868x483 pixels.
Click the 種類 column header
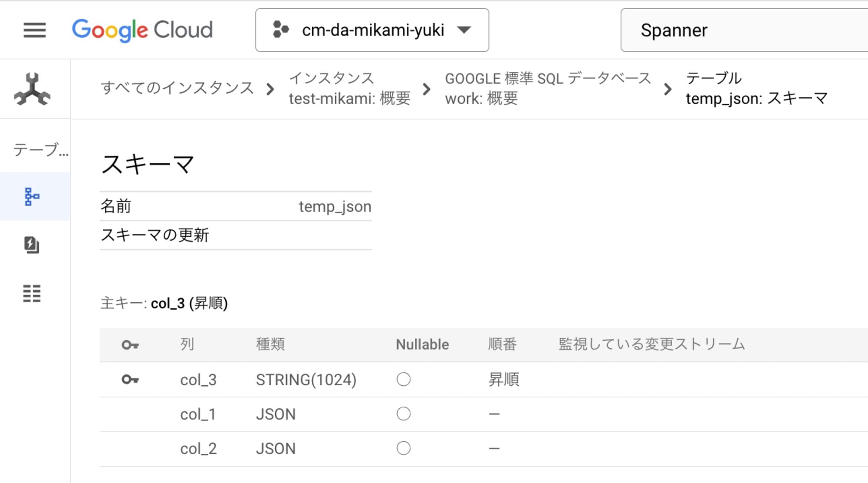[270, 344]
